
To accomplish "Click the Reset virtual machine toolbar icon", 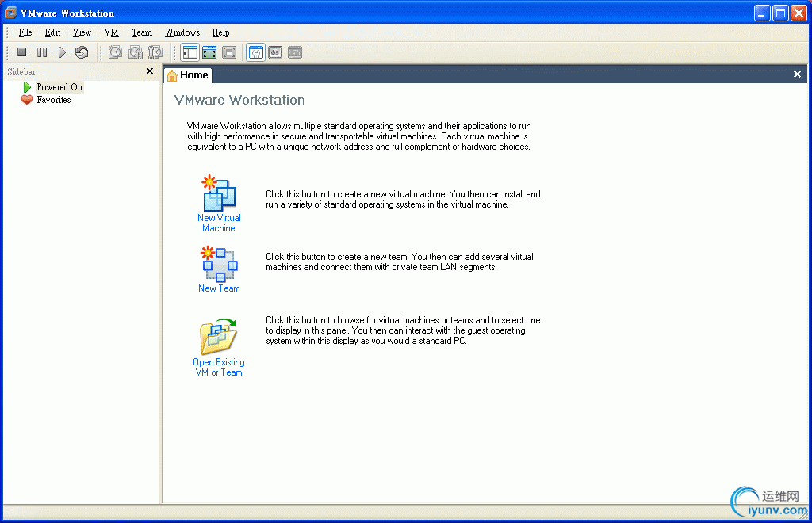I will click(82, 52).
